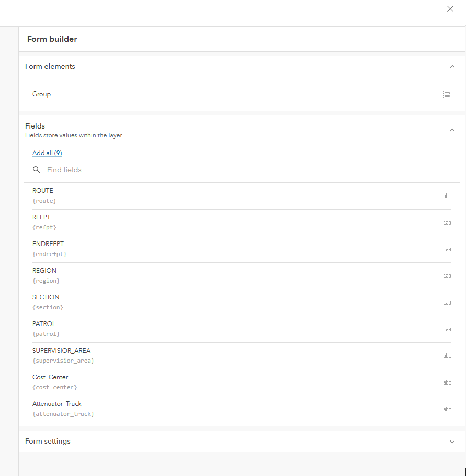Screen dimensions: 466x476
Task: Select the Attenuator_Truck field entry
Action: coord(157,409)
